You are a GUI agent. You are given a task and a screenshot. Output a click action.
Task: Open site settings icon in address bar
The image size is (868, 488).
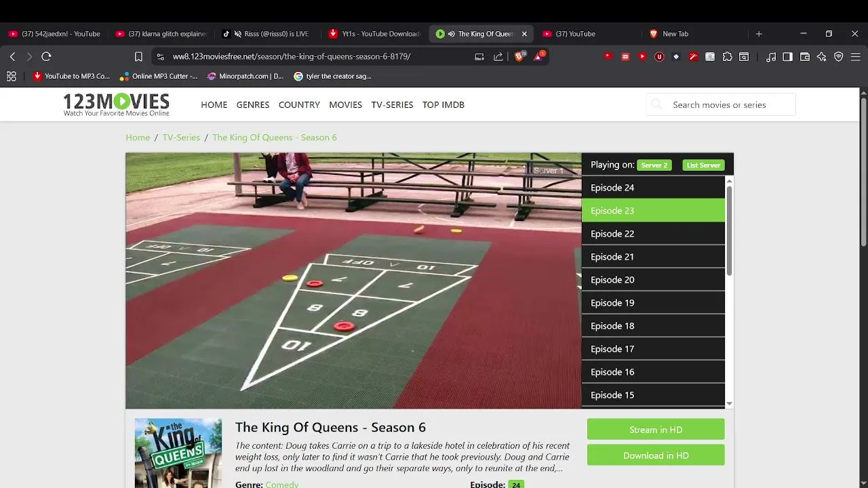point(160,57)
